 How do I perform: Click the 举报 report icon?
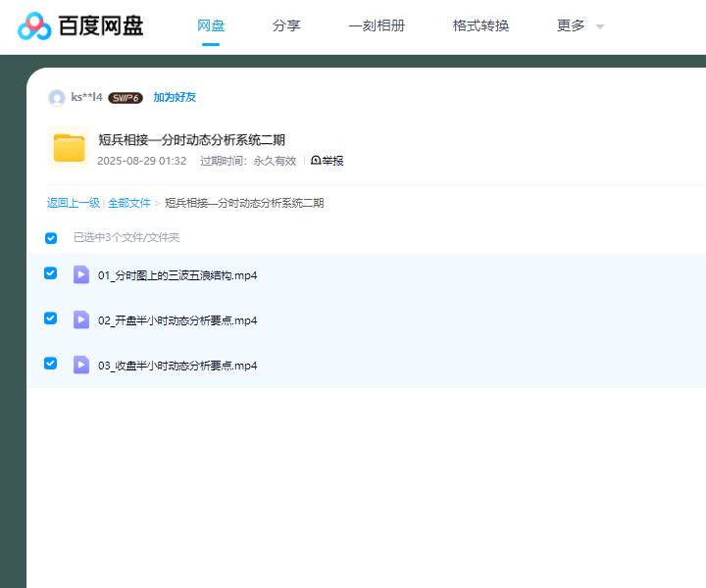pyautogui.click(x=316, y=161)
